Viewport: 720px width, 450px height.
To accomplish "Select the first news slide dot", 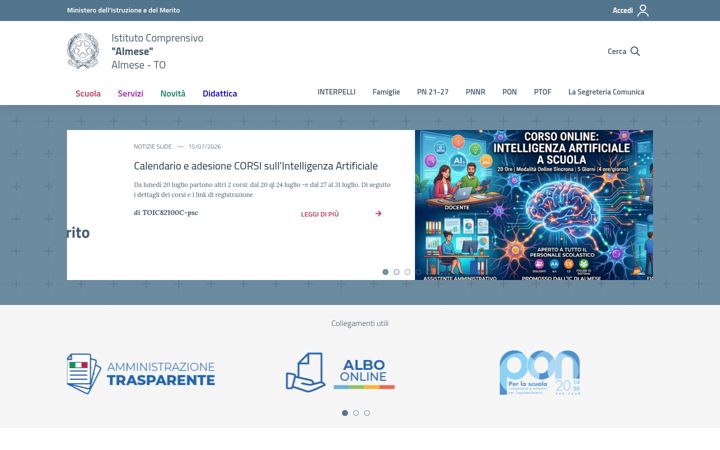I will coord(385,272).
